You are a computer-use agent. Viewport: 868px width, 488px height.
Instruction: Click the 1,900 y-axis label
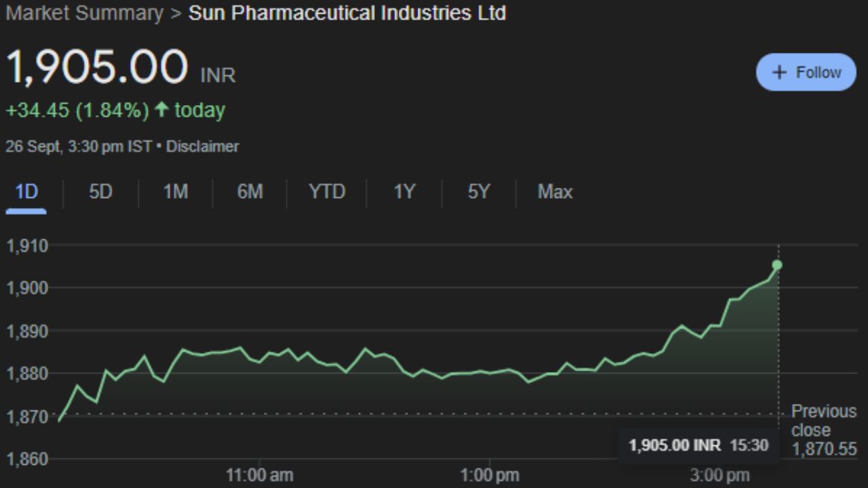27,288
